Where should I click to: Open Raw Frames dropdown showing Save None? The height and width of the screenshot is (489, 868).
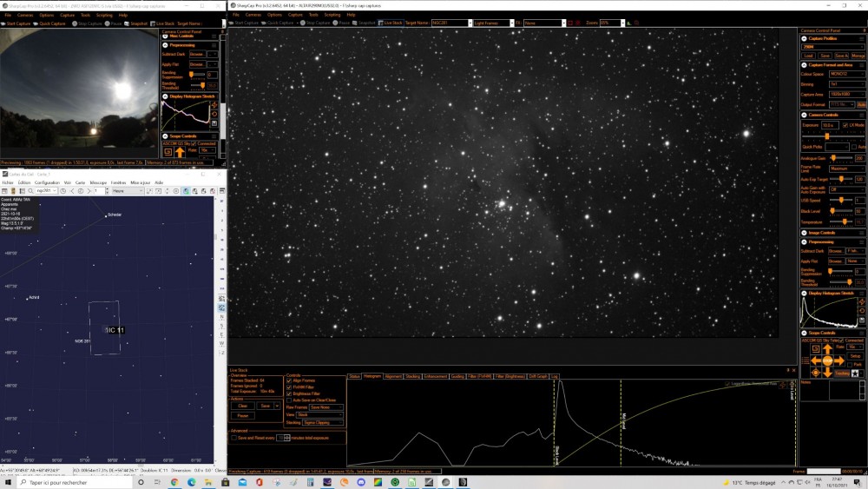(x=325, y=407)
